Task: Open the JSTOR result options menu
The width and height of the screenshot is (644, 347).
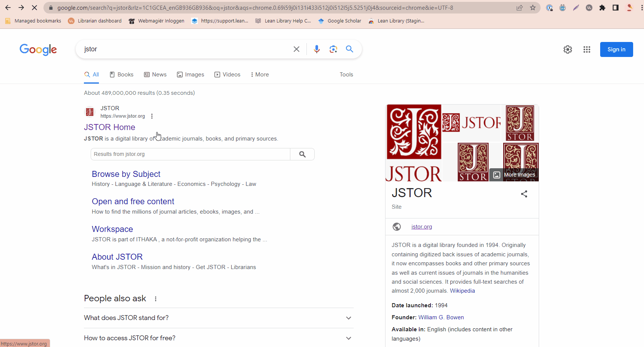Action: [152, 116]
